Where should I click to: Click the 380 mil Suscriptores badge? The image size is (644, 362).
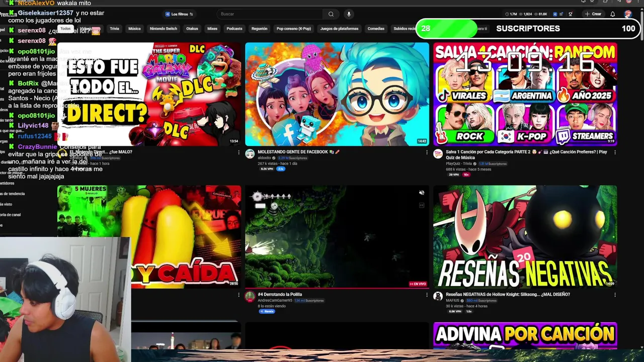tap(481, 301)
